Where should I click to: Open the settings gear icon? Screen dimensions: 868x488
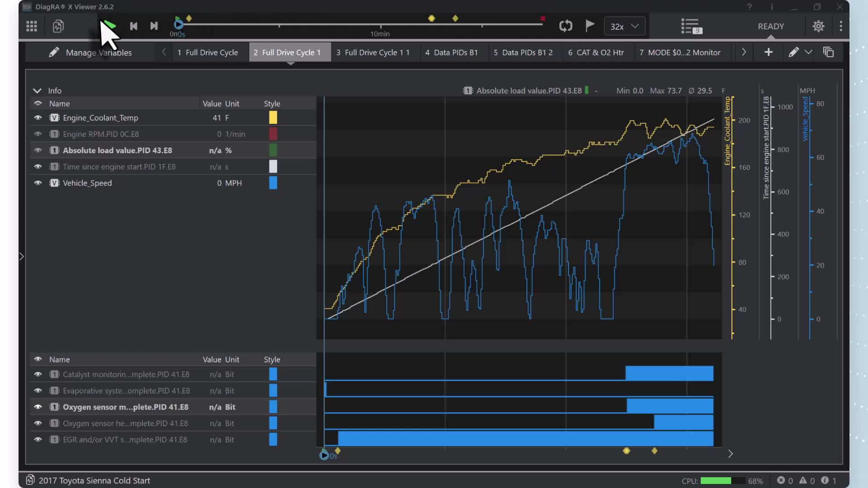coord(818,26)
